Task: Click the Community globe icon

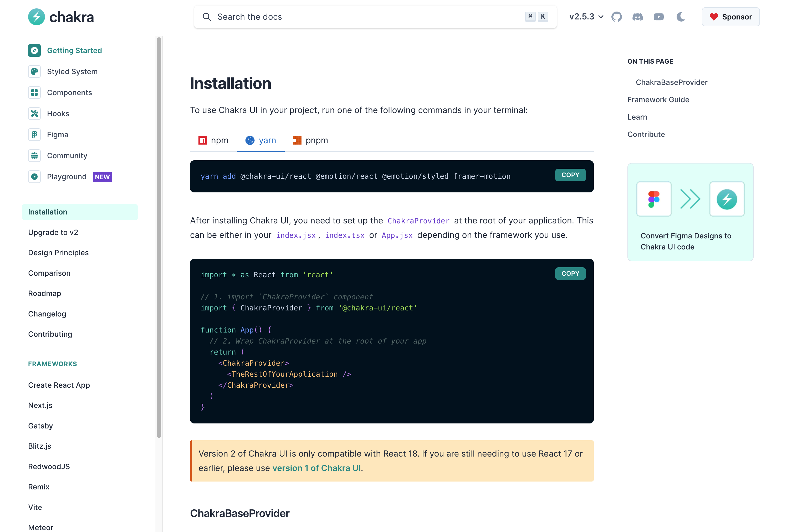Action: (x=34, y=155)
